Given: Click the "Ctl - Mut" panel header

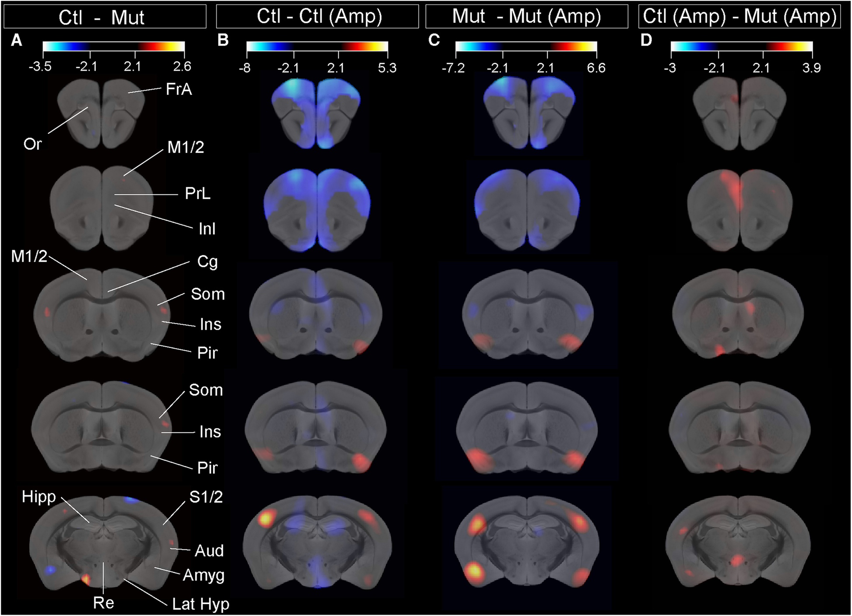Looking at the screenshot, I should tap(105, 17).
